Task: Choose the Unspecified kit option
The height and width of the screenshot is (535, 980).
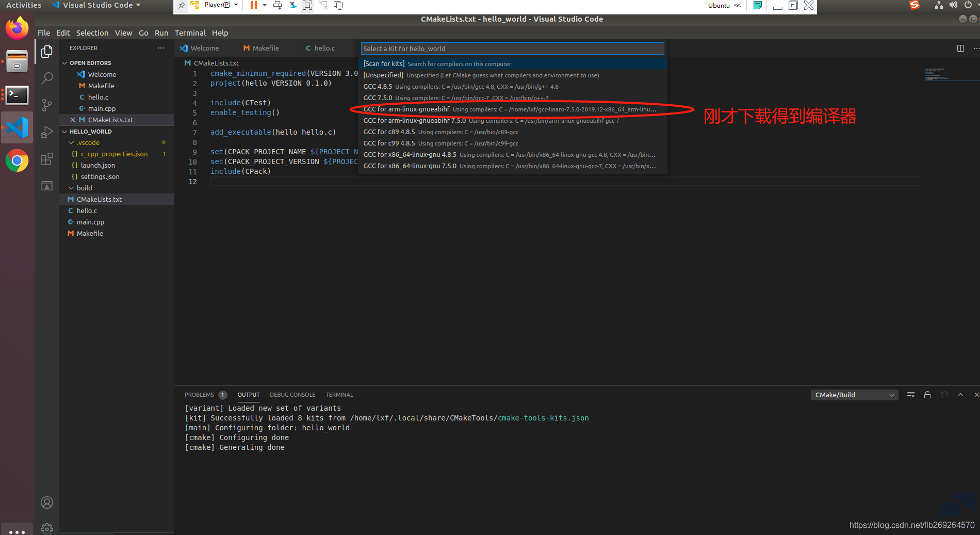Action: coord(513,75)
